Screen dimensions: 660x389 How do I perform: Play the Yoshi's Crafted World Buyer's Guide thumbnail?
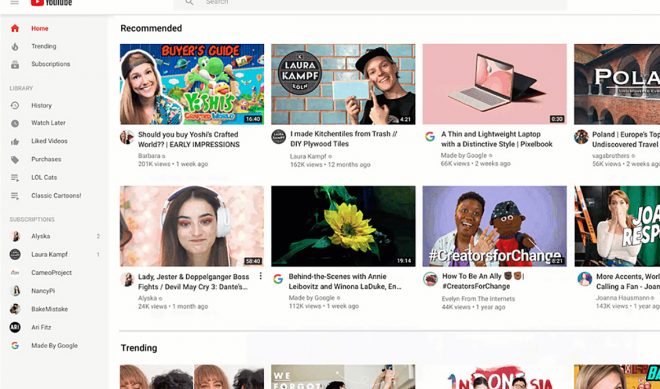click(192, 84)
